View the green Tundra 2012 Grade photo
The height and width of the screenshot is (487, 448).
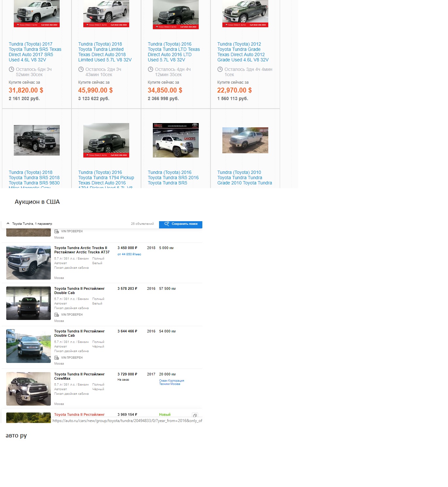coord(245,13)
